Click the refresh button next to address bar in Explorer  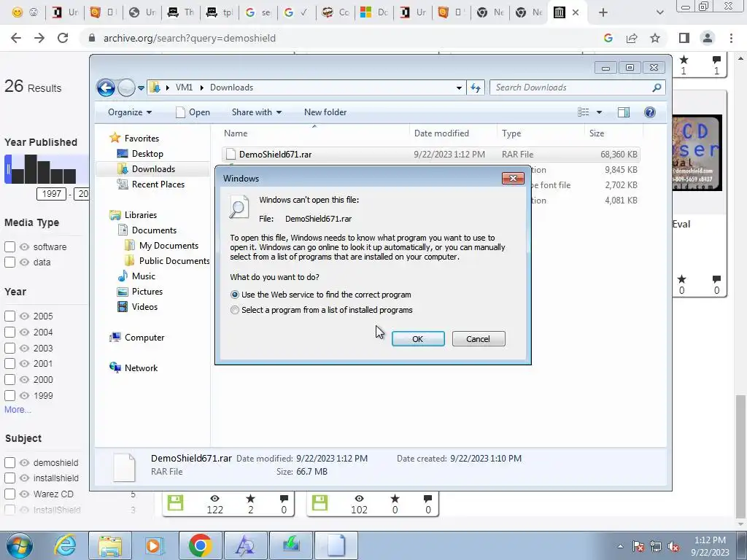476,87
